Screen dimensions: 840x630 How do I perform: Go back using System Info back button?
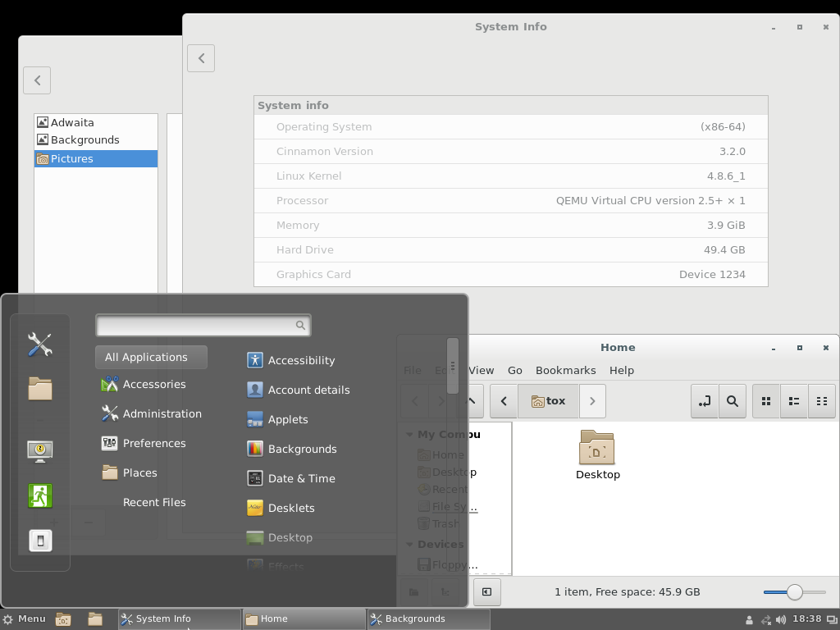[201, 58]
